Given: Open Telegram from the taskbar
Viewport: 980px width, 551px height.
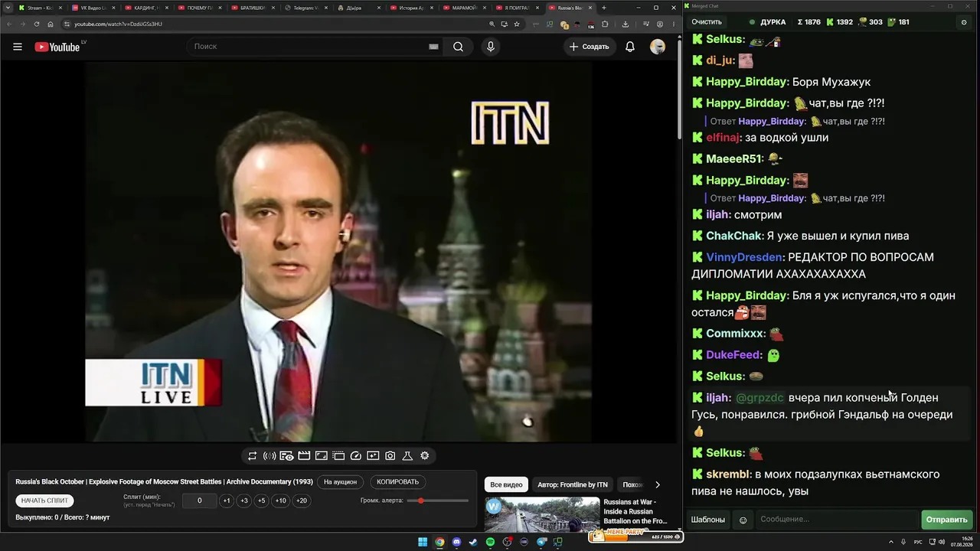Looking at the screenshot, I should pos(541,542).
